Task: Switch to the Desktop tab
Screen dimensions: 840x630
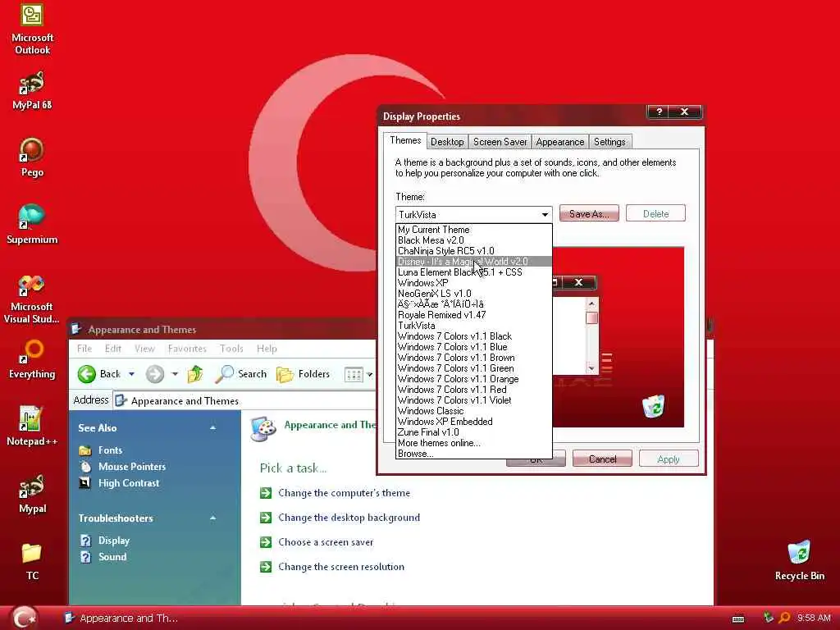Action: coord(447,142)
